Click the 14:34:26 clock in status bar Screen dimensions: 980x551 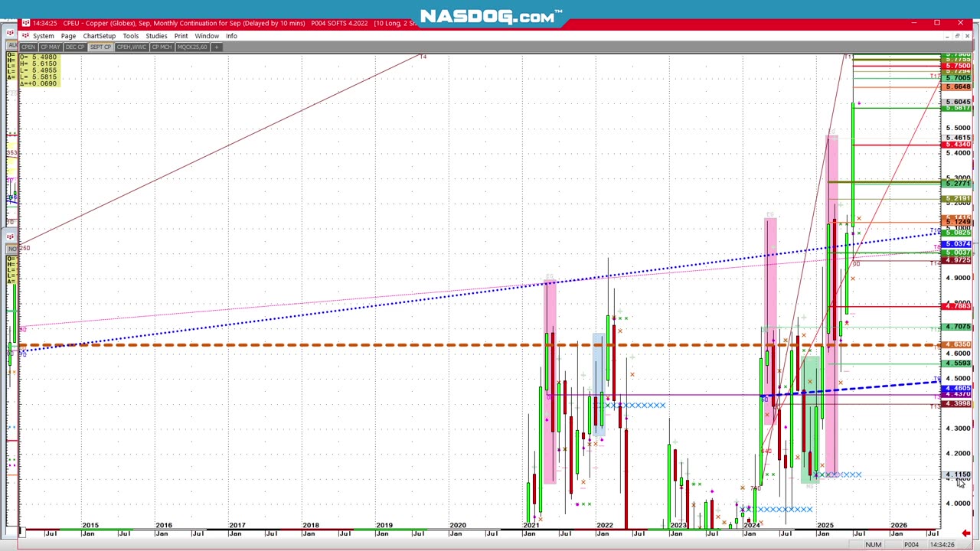[942, 545]
